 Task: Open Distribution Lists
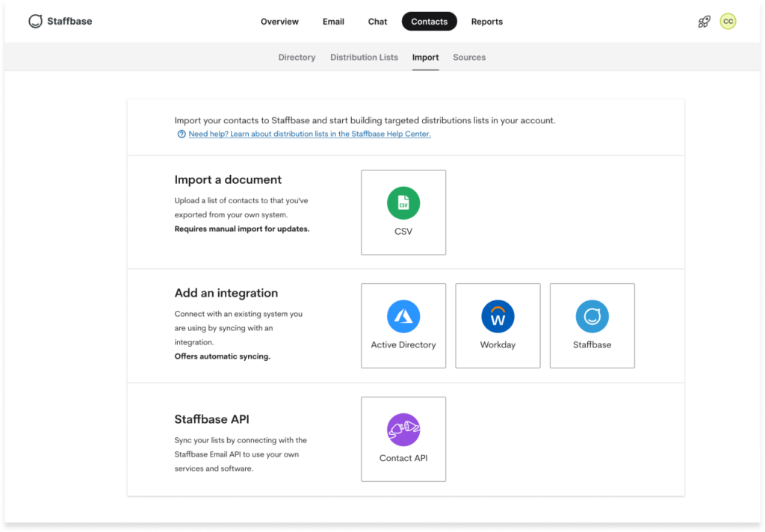(364, 57)
